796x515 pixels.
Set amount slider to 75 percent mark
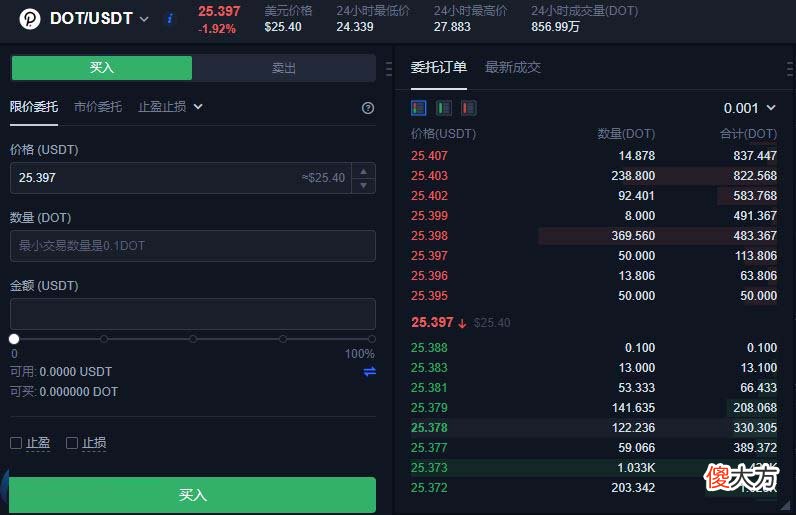tap(282, 339)
